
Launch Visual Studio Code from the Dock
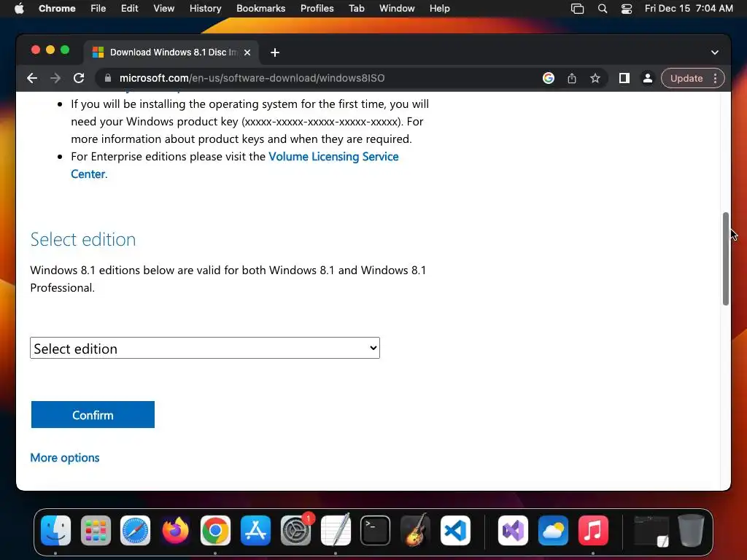click(x=455, y=531)
